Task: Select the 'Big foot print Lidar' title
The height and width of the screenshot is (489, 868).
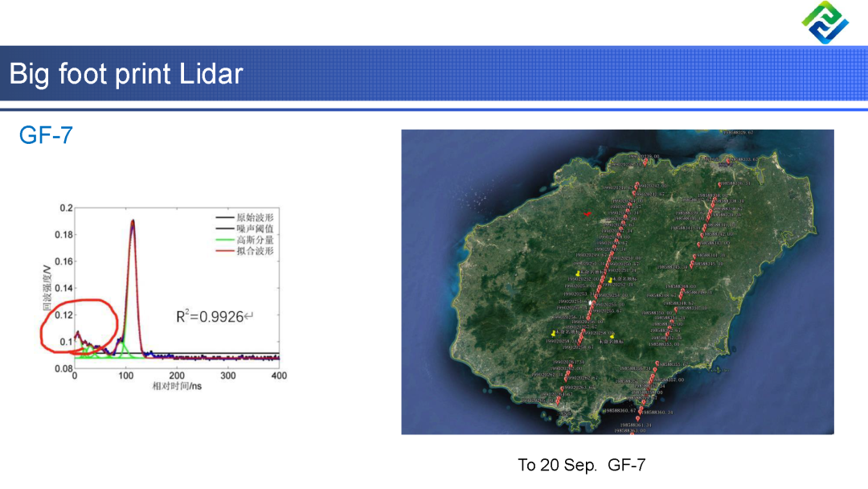Action: click(x=126, y=74)
